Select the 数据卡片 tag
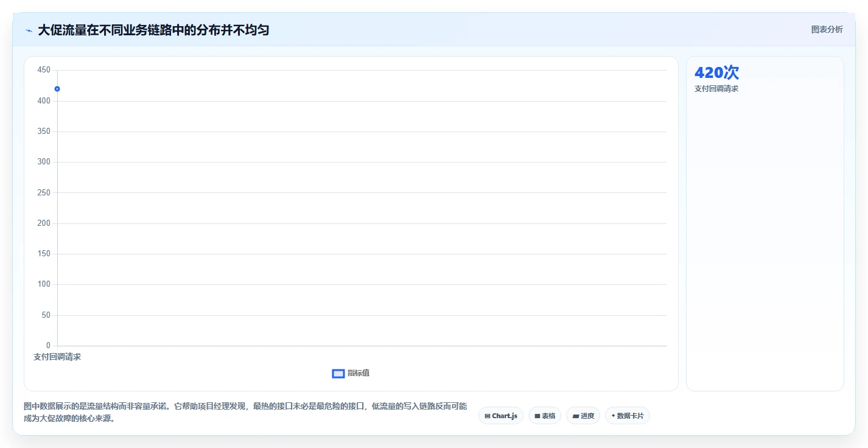868x448 pixels. click(628, 416)
